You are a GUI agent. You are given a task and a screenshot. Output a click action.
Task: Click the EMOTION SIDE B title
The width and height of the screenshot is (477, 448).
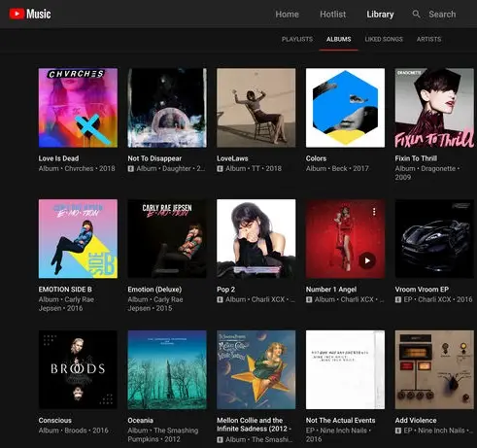(65, 290)
